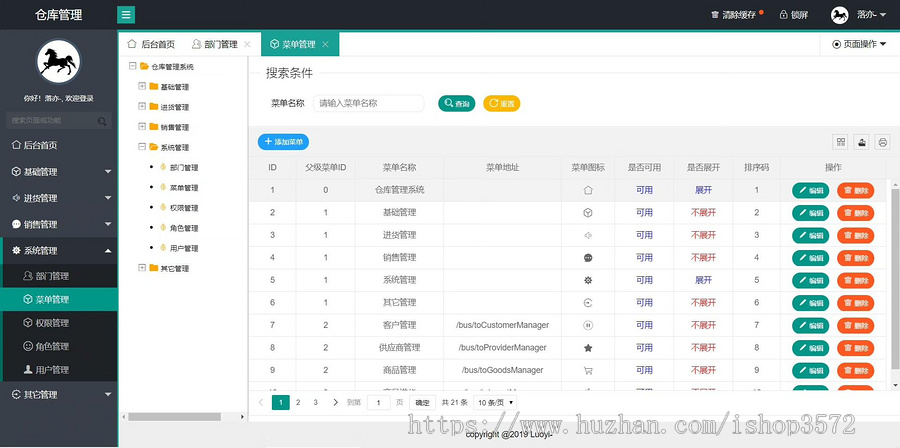
Task: Click the chat bubble icon in 销售管理 row
Action: [588, 258]
